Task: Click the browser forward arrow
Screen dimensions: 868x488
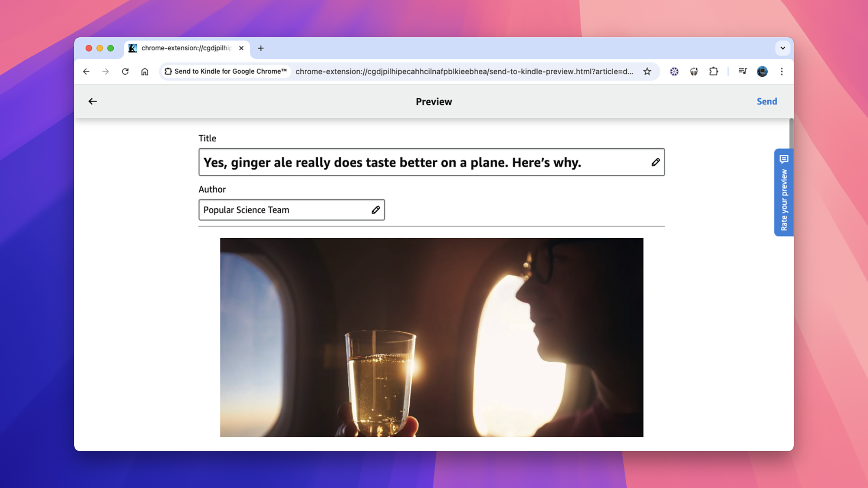Action: [x=105, y=72]
